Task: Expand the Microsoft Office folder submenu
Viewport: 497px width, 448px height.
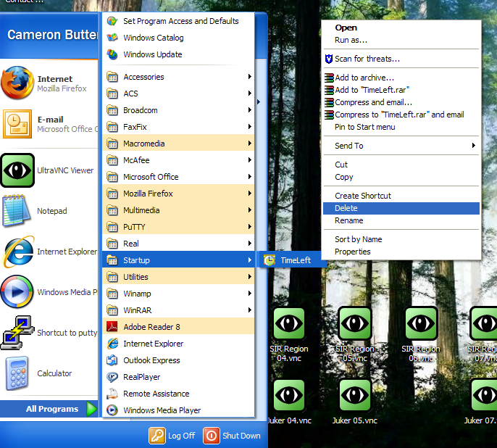Action: 178,177
